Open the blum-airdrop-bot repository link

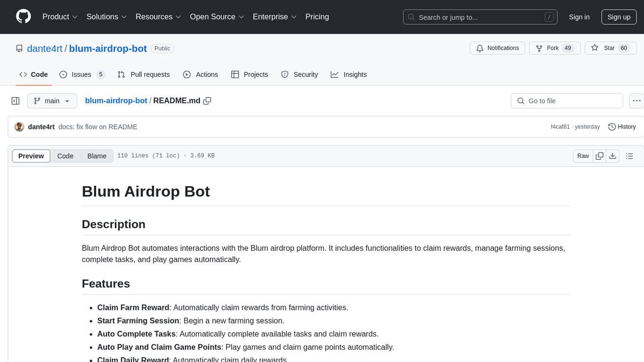[x=108, y=48]
